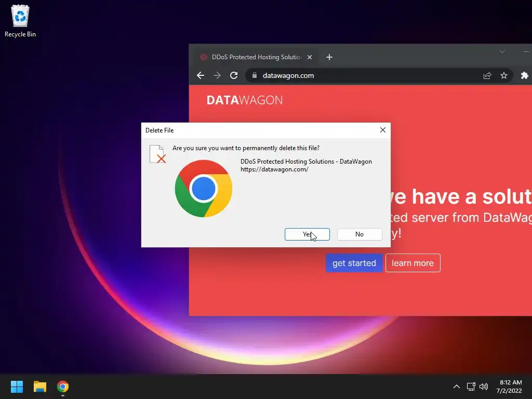
Task: Click the tab favicon of the DataWagon tab
Action: click(x=204, y=57)
